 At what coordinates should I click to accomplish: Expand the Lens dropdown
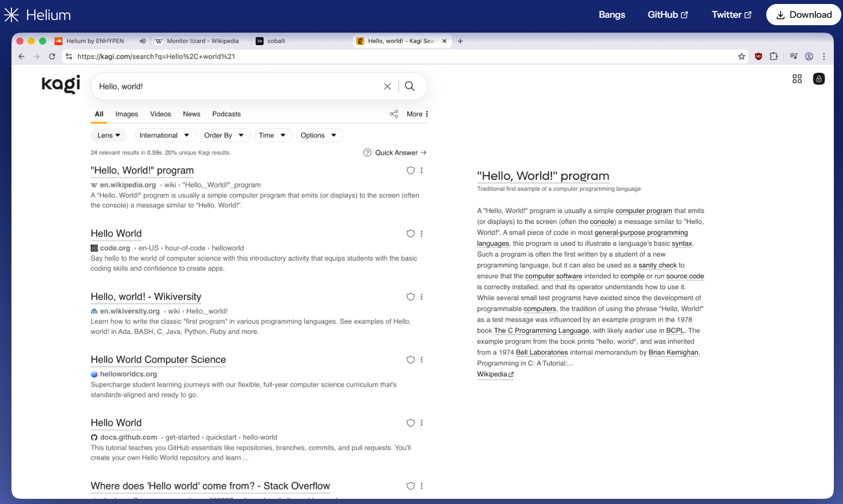coord(109,135)
